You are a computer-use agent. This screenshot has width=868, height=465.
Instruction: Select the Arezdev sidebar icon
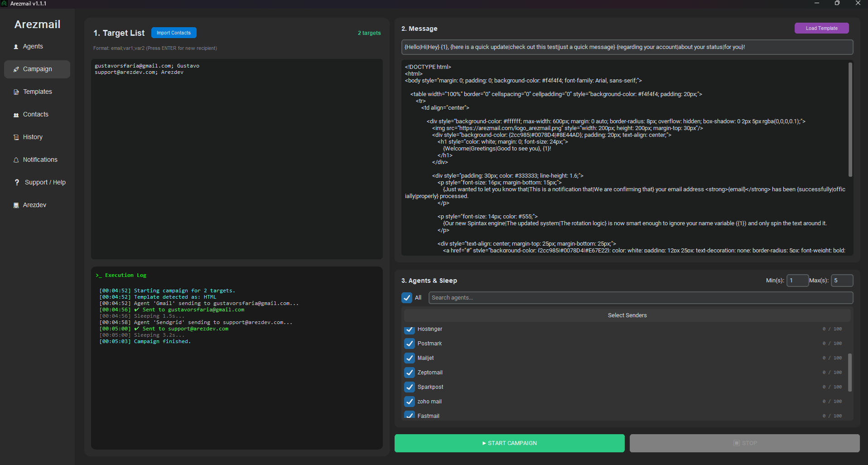(16, 205)
